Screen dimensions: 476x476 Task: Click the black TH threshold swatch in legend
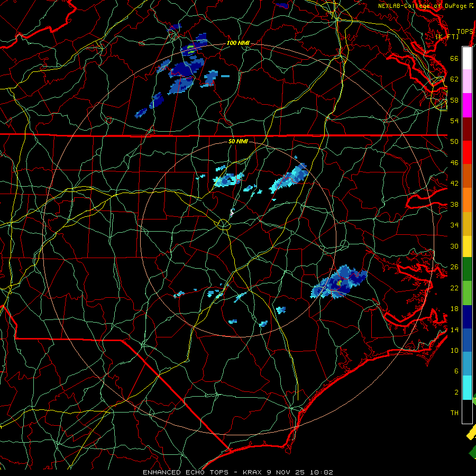tap(467, 411)
